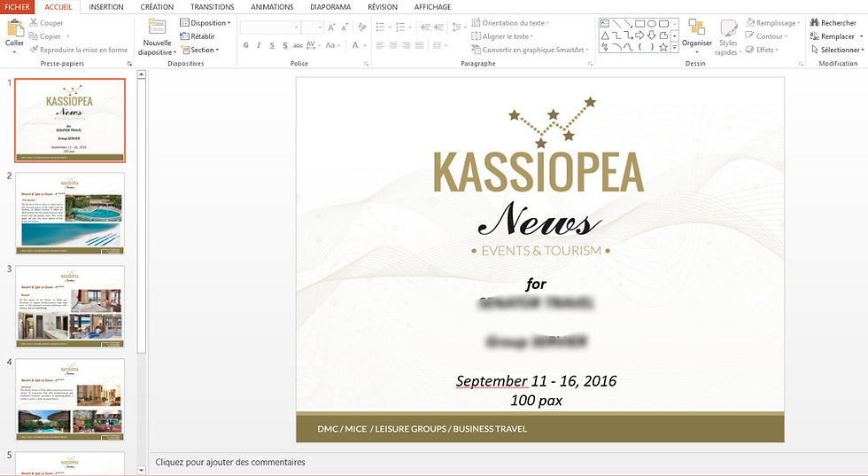Toggle underline (S) formatting
The width and height of the screenshot is (868, 476).
coord(272,45)
